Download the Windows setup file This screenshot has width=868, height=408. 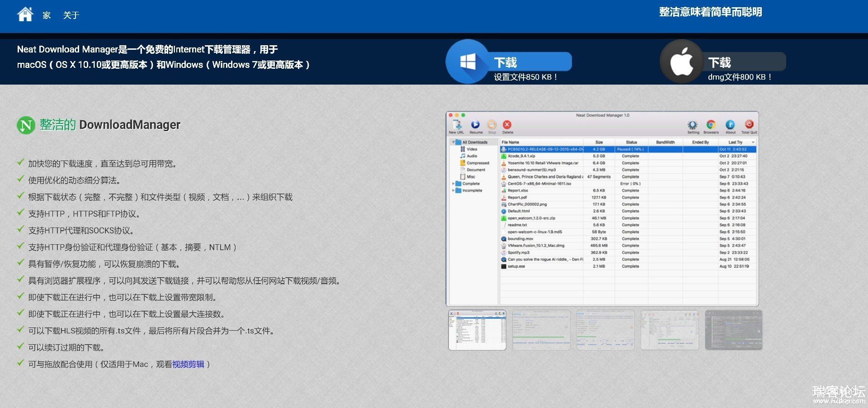(x=532, y=62)
